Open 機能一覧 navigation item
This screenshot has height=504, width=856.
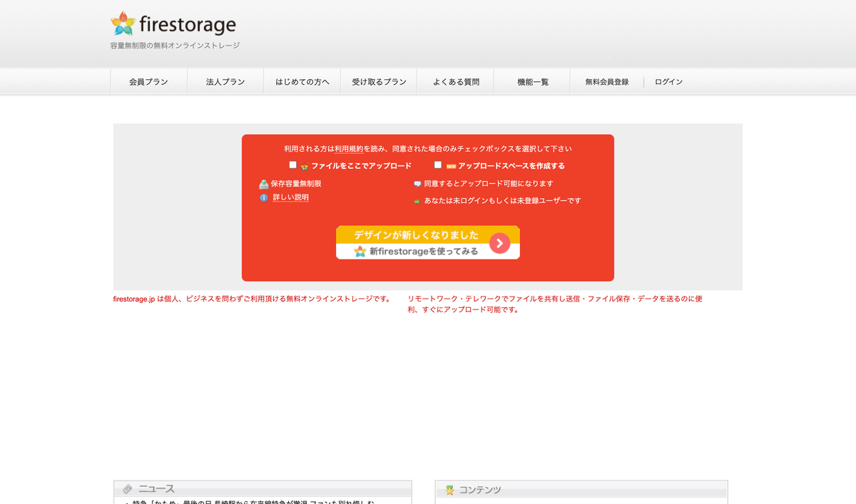tap(533, 82)
